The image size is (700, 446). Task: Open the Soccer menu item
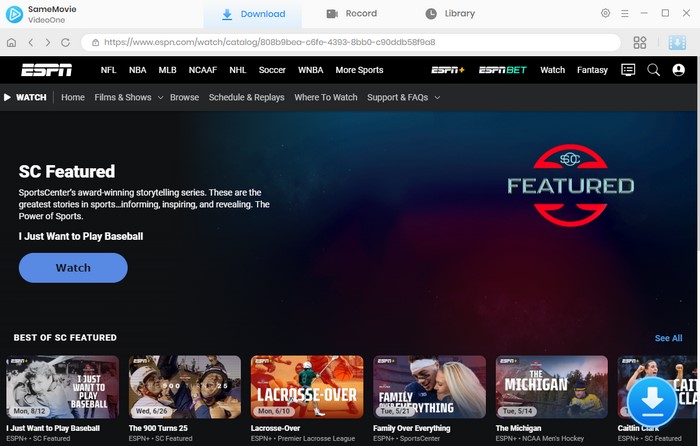272,70
